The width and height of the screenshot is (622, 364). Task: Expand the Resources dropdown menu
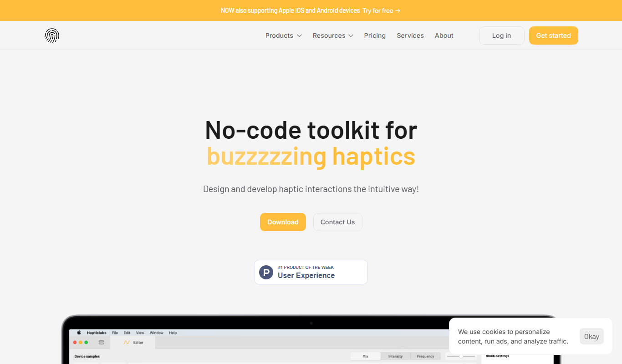333,35
